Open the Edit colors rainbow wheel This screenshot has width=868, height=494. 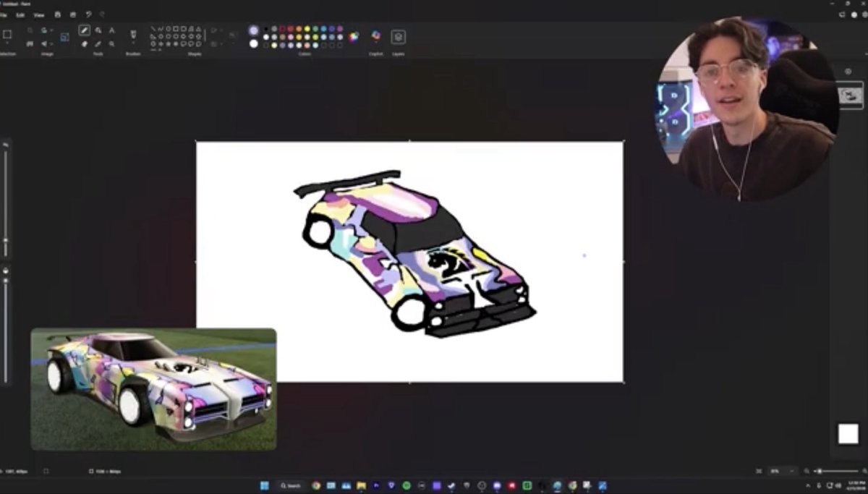(354, 36)
